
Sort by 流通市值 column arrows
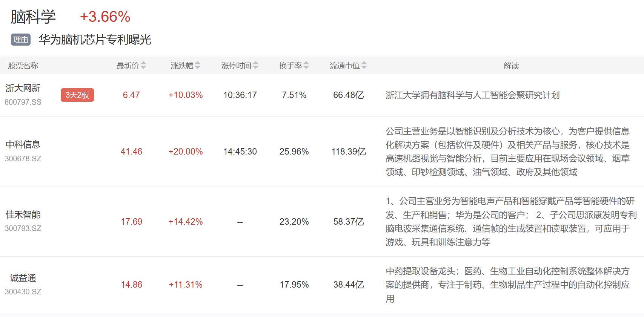tap(364, 66)
